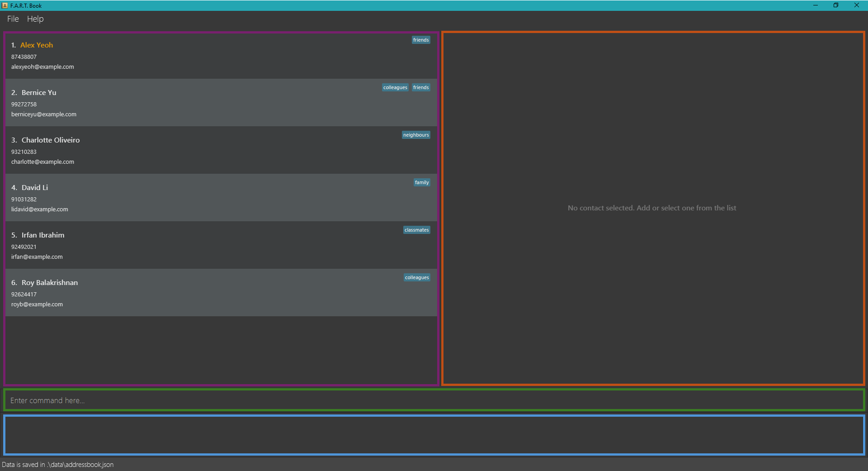Open the Help menu

[35, 19]
